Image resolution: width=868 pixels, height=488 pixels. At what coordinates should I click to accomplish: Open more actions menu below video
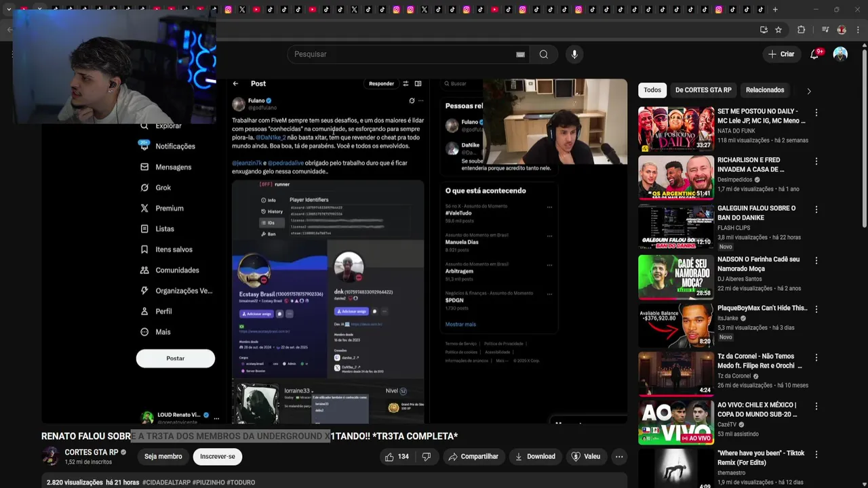[x=619, y=457]
